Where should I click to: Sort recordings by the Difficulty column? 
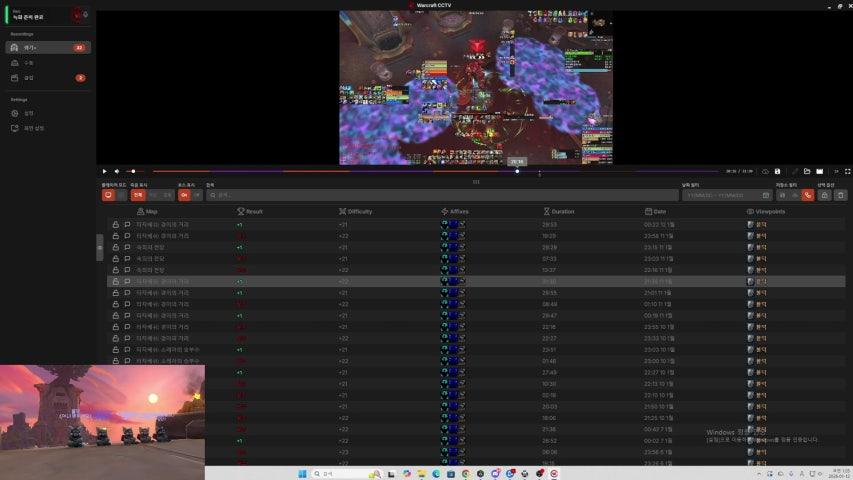click(355, 211)
